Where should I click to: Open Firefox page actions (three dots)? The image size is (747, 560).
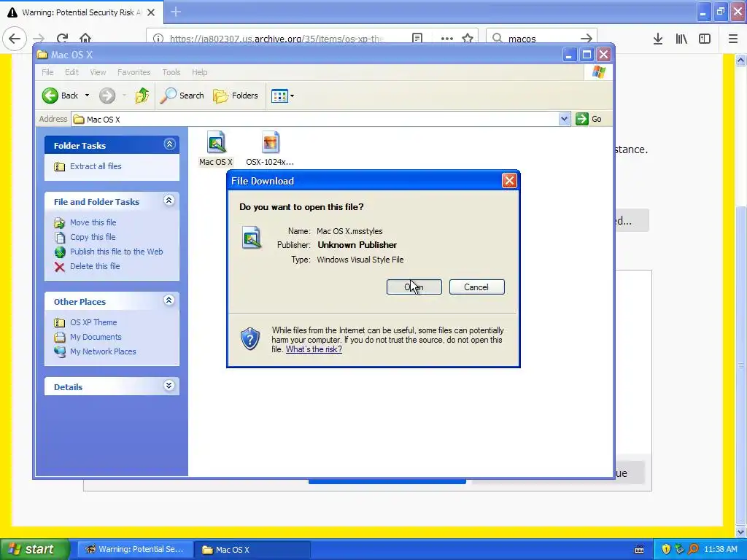pyautogui.click(x=447, y=39)
